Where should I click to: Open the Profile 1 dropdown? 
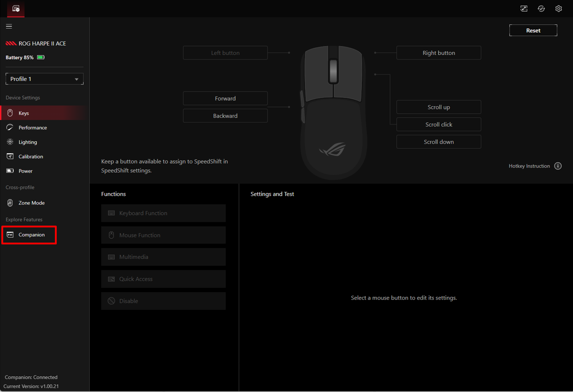point(44,79)
